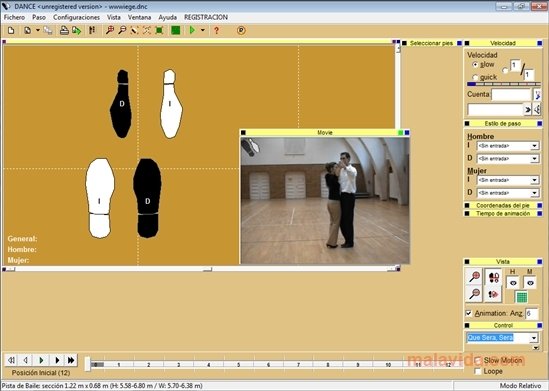Click the export icon with green arrow
This screenshot has height=391, width=549.
[x=76, y=30]
